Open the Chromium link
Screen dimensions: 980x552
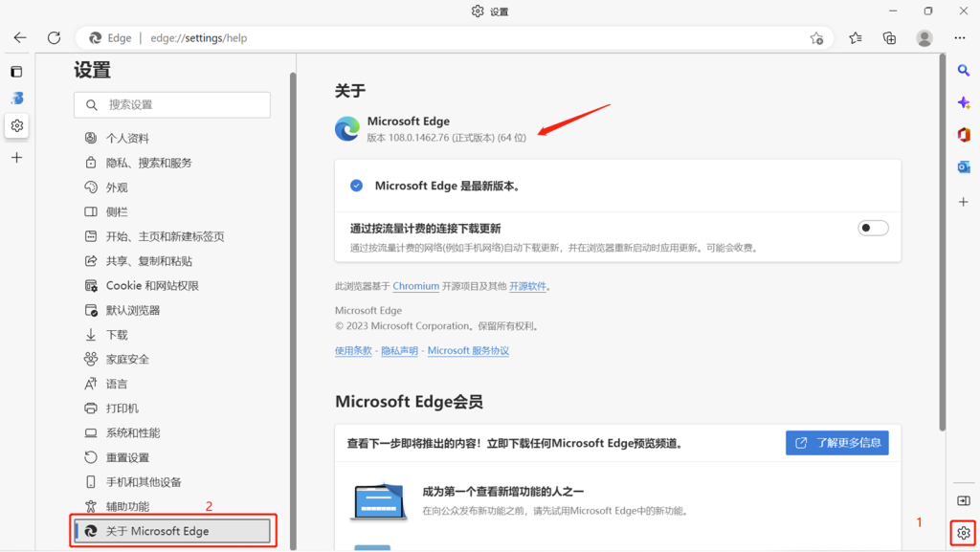click(415, 286)
